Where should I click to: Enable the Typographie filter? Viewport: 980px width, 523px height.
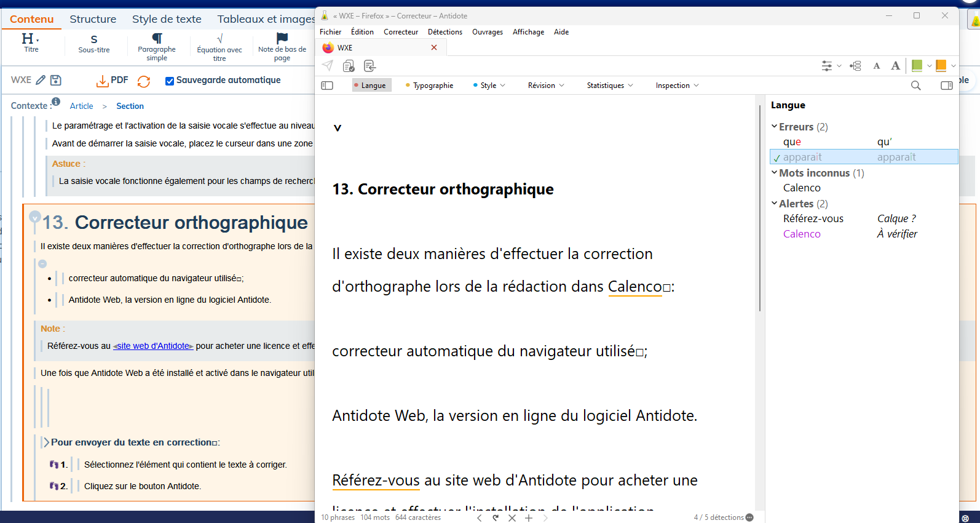(x=430, y=86)
